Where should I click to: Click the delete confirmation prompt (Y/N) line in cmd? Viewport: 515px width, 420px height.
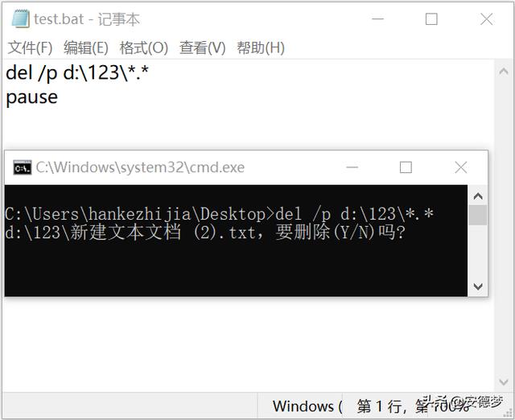[206, 233]
